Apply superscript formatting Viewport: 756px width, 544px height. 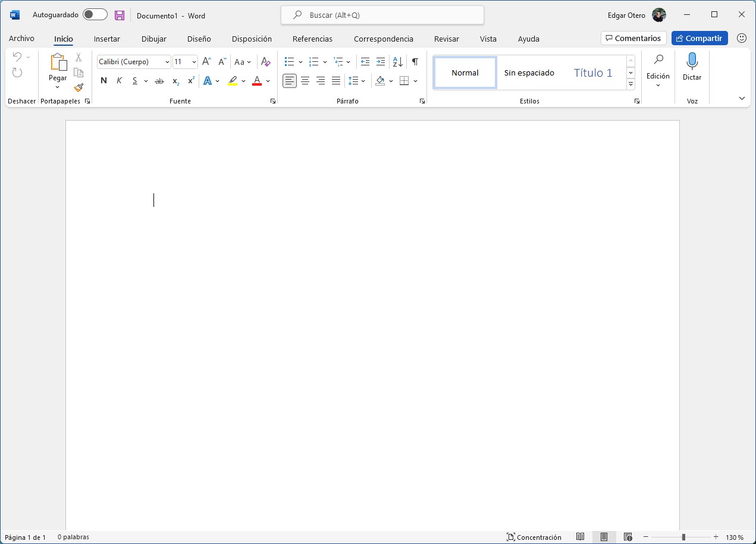190,80
